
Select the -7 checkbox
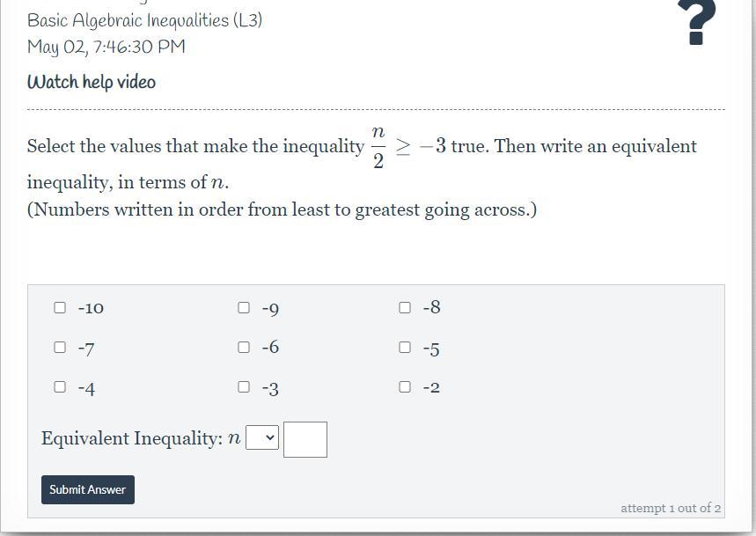coord(60,347)
